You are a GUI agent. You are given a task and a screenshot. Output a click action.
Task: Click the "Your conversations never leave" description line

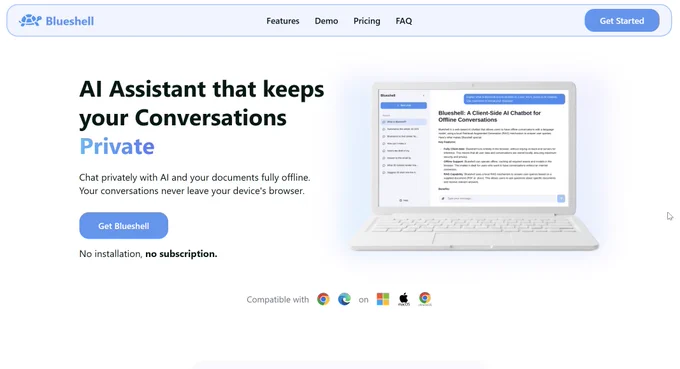click(x=192, y=191)
